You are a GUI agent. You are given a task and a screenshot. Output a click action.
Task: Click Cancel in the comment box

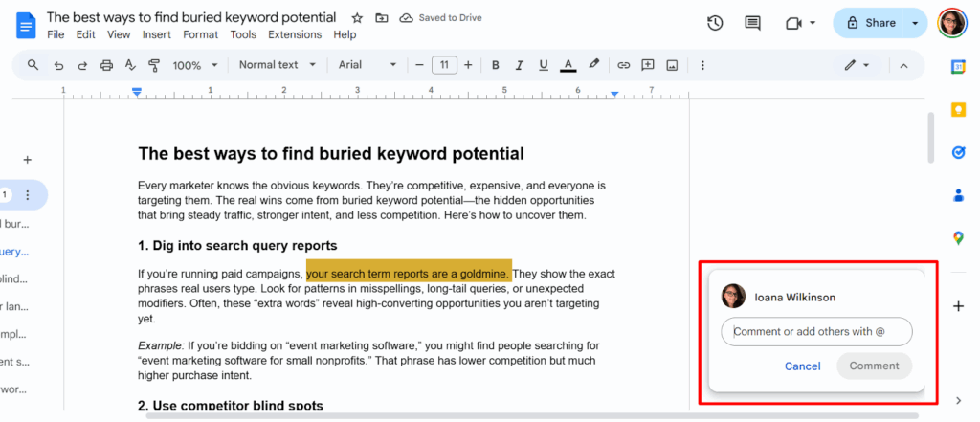[803, 366]
